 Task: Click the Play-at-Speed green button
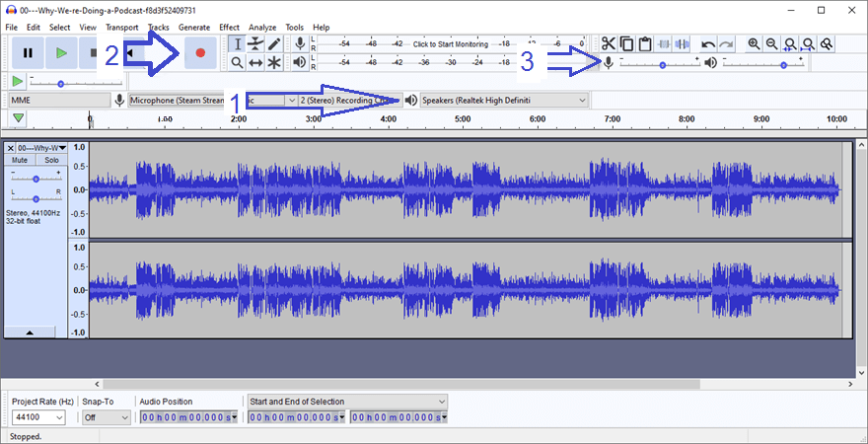pos(17,81)
